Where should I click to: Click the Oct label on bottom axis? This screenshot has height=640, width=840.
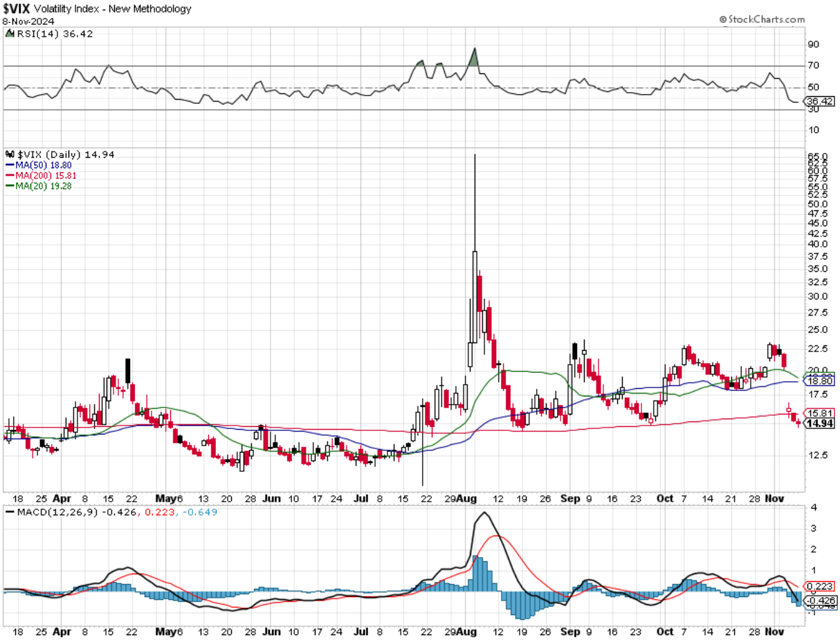(x=665, y=632)
